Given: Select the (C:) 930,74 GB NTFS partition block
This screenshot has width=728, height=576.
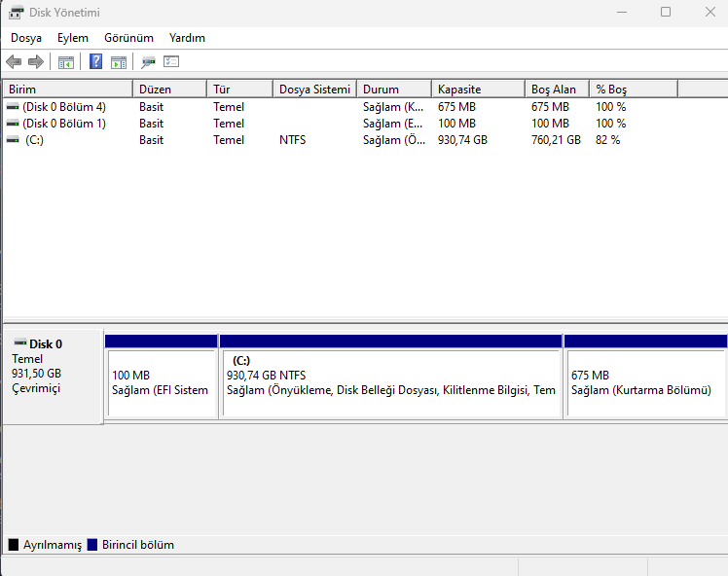Looking at the screenshot, I should coord(391,377).
